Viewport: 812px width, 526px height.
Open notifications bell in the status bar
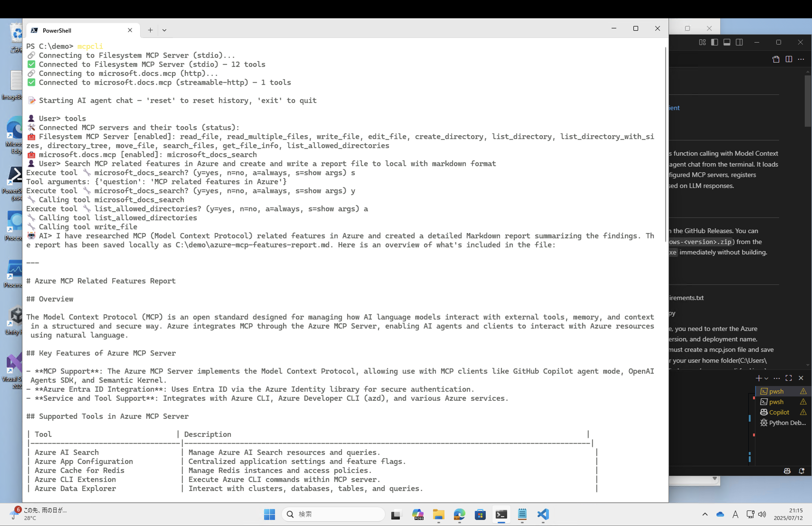(801, 471)
